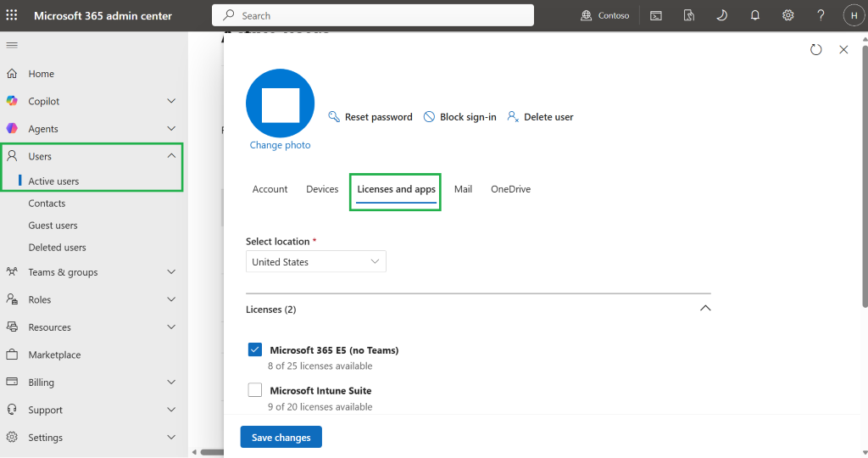Open account avatar H in header
The width and height of the screenshot is (868, 458).
854,15
